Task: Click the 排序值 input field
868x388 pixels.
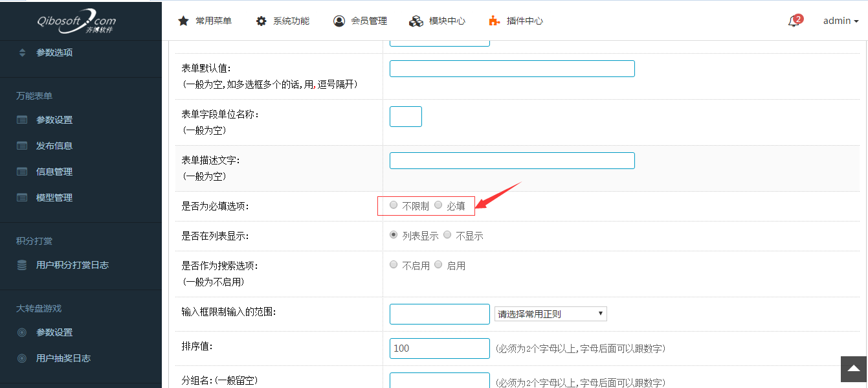Action: 440,348
